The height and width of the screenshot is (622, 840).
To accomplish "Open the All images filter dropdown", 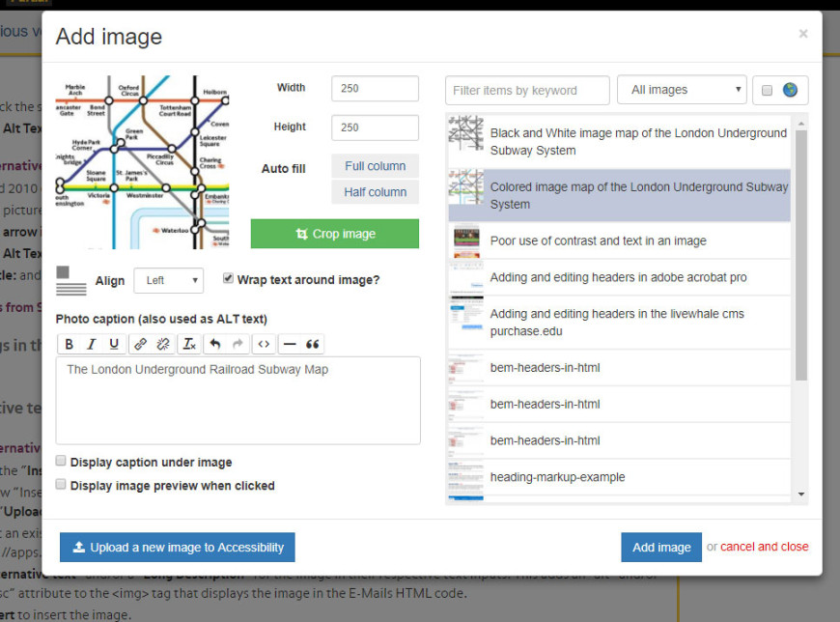I will pyautogui.click(x=682, y=90).
